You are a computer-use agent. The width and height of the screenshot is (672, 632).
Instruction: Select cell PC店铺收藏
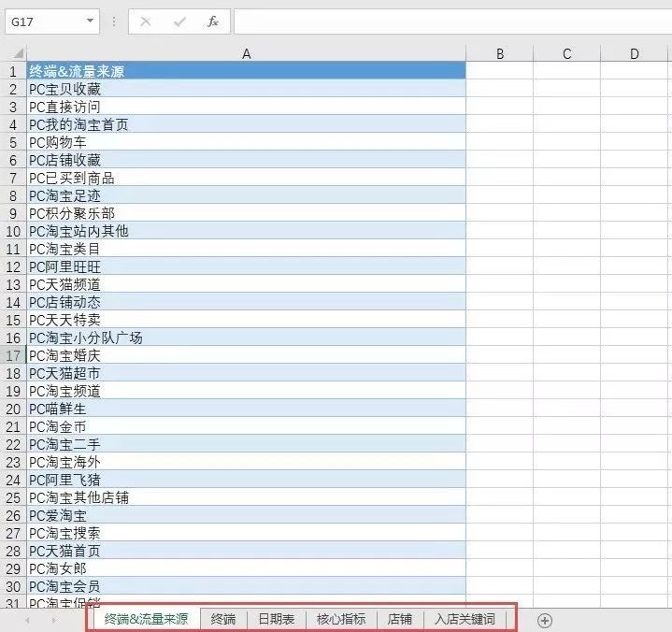click(x=246, y=160)
